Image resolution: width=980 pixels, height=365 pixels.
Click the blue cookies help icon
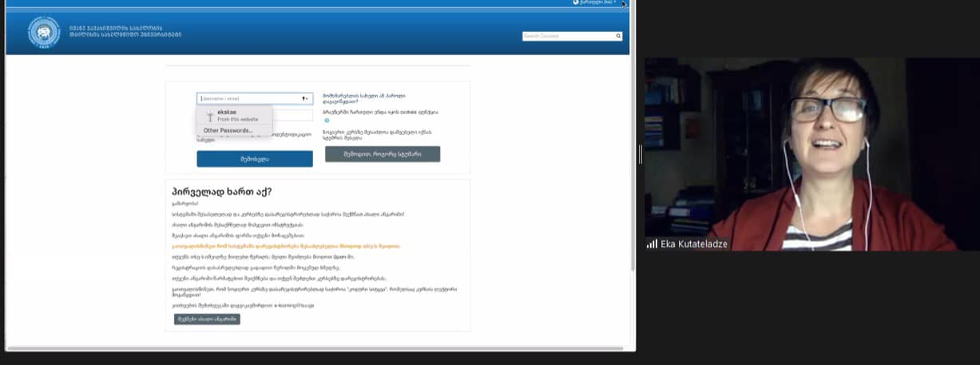click(x=327, y=121)
